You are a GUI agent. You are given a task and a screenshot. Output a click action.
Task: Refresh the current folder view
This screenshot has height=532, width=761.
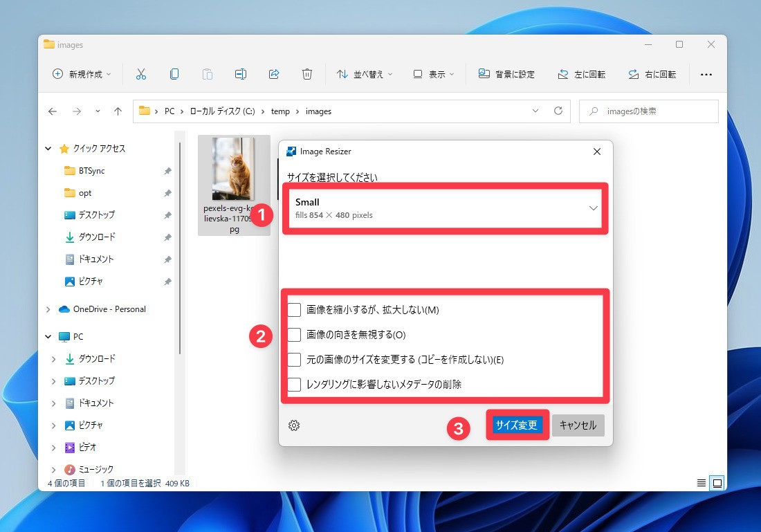click(x=558, y=111)
